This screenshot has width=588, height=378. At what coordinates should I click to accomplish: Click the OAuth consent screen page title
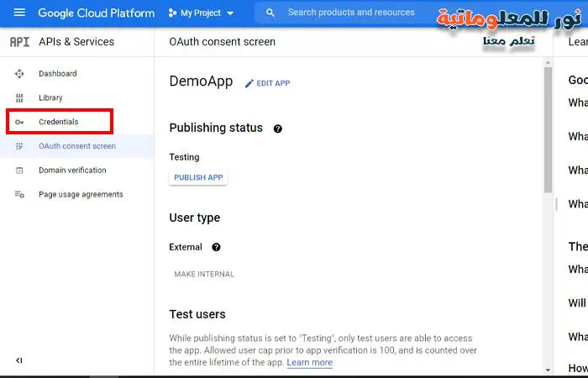pyautogui.click(x=222, y=42)
